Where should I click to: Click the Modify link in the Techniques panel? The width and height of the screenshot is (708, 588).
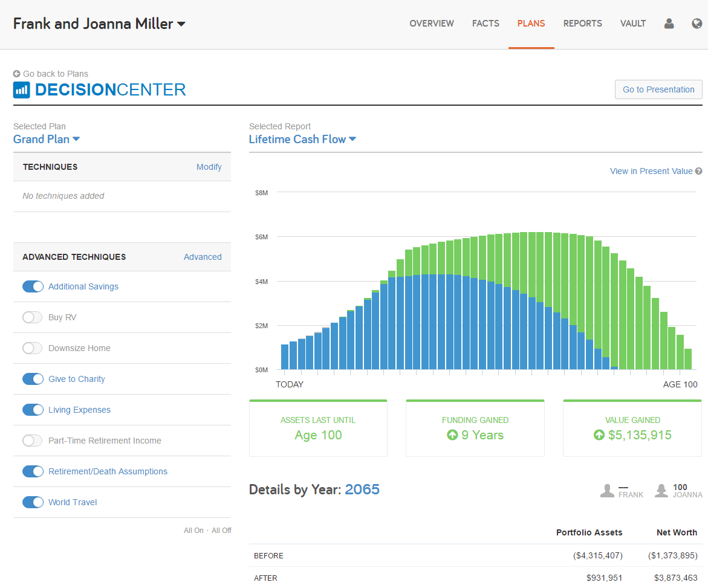click(209, 167)
